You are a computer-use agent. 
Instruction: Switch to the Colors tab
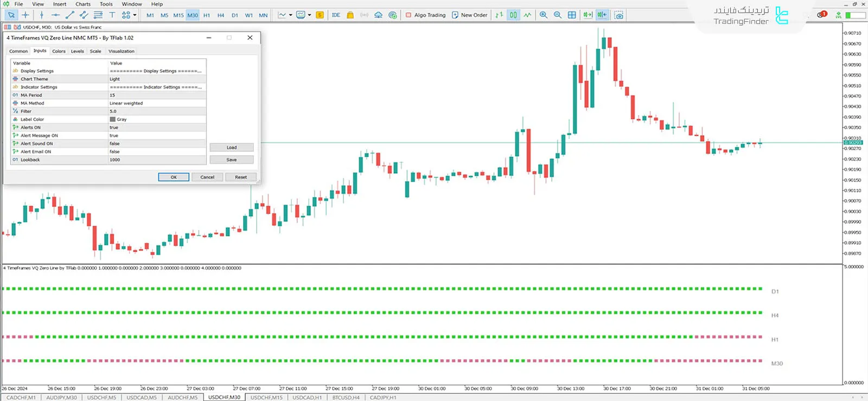tap(59, 51)
